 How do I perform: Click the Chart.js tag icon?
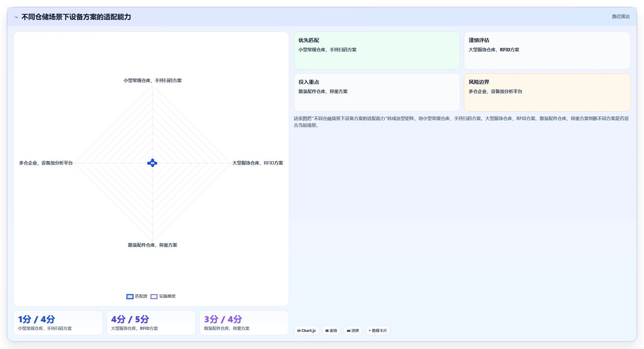tap(299, 331)
